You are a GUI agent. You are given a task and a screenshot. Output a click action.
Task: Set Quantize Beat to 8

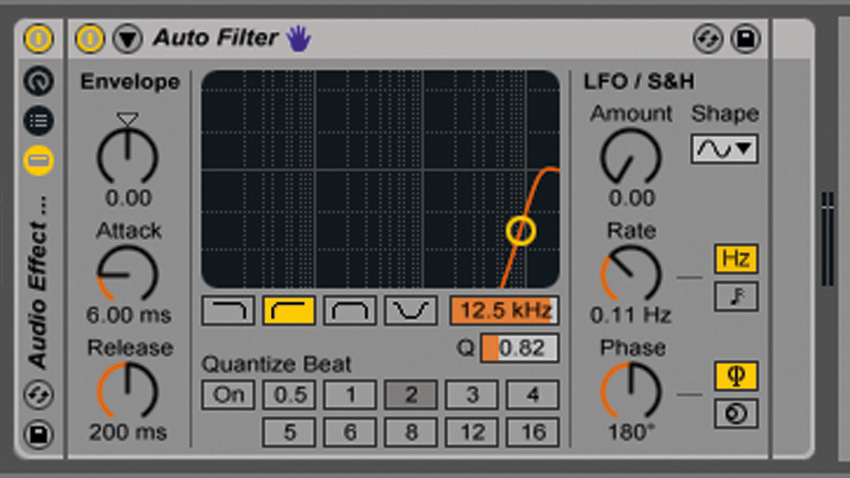tap(410, 432)
